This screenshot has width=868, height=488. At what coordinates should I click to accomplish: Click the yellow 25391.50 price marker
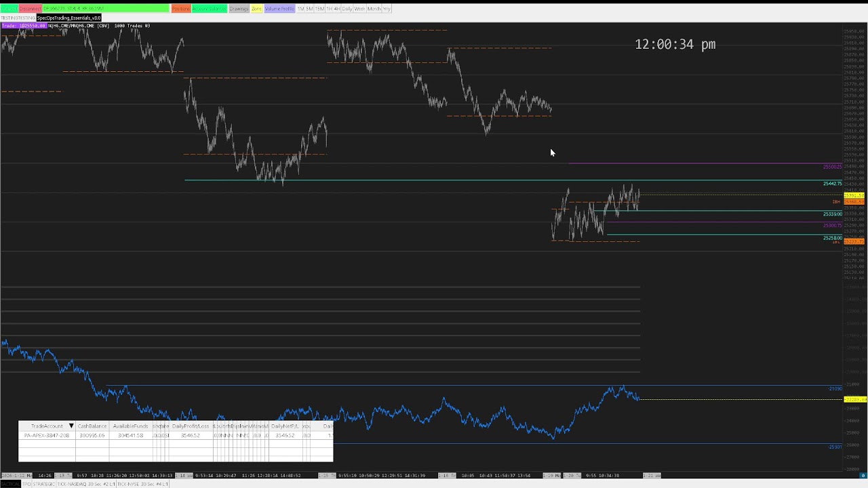854,195
